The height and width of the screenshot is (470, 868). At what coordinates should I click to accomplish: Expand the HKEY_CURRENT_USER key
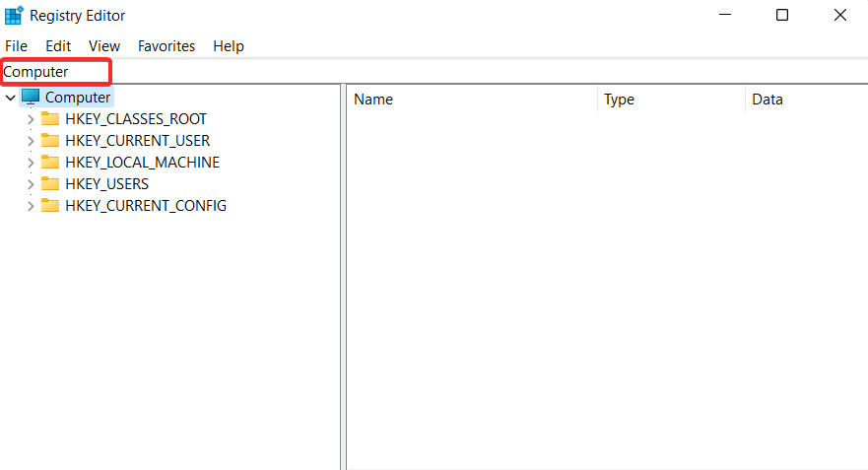[30, 141]
